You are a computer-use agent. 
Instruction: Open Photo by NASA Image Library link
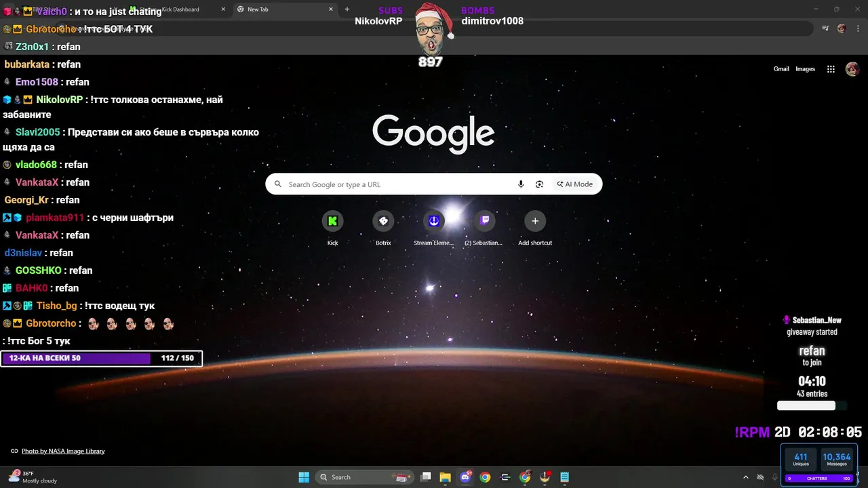63,451
